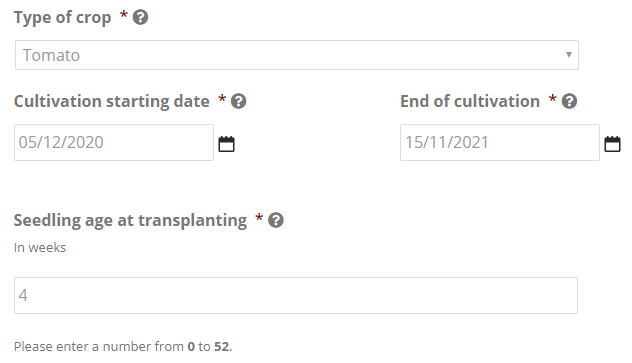Click the required asterisk beside Seedling age label
This screenshot has width=632, height=363.
(x=259, y=218)
